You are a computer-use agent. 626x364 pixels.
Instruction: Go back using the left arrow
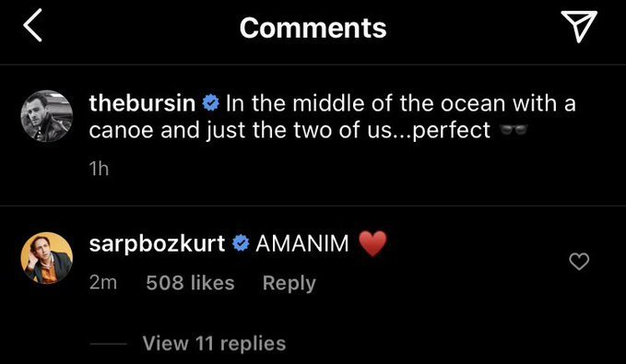coord(32,27)
